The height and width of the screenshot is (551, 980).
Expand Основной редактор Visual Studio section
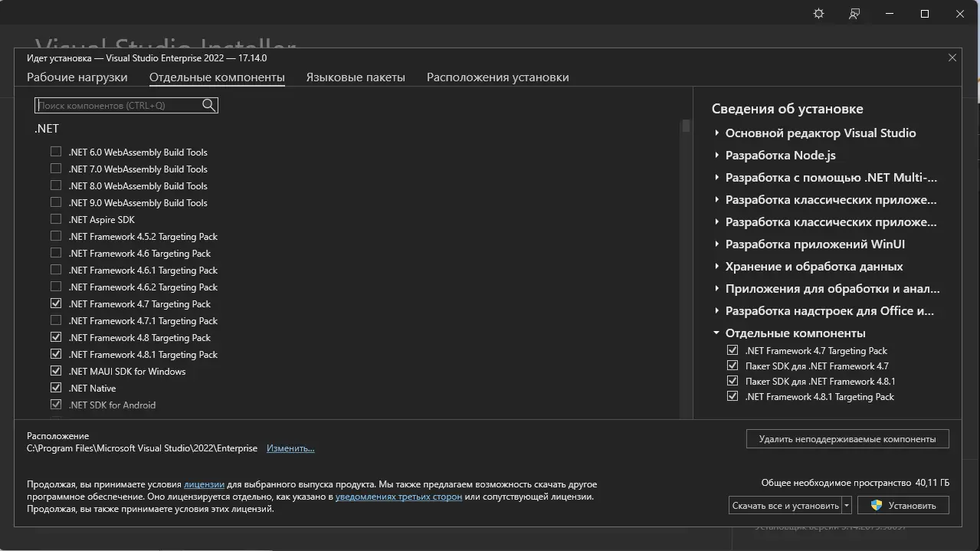716,133
